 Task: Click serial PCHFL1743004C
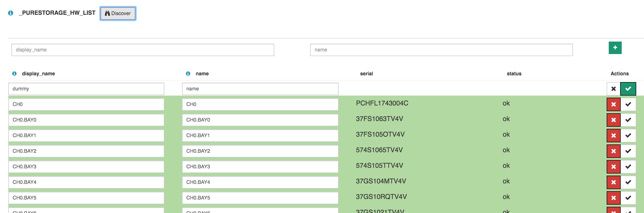[x=382, y=103]
